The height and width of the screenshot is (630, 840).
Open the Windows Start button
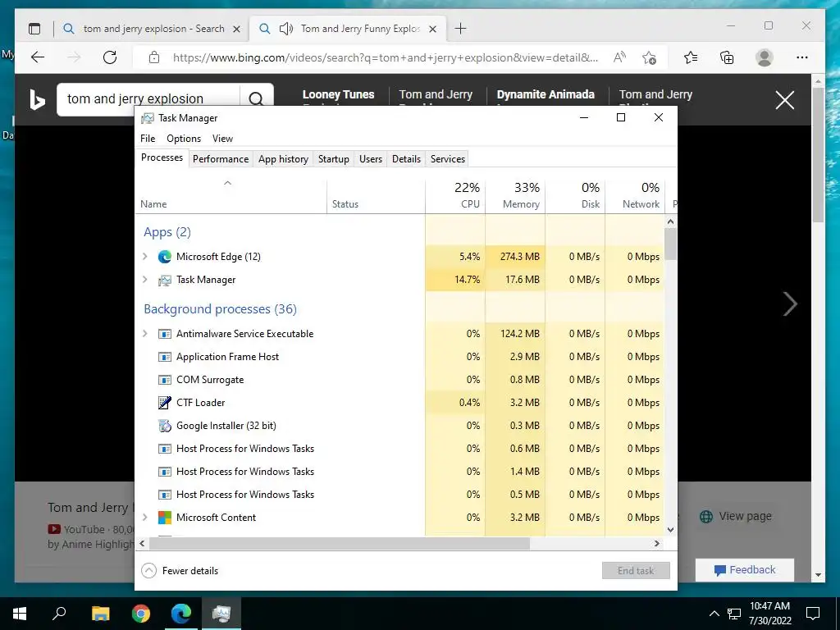(20, 614)
